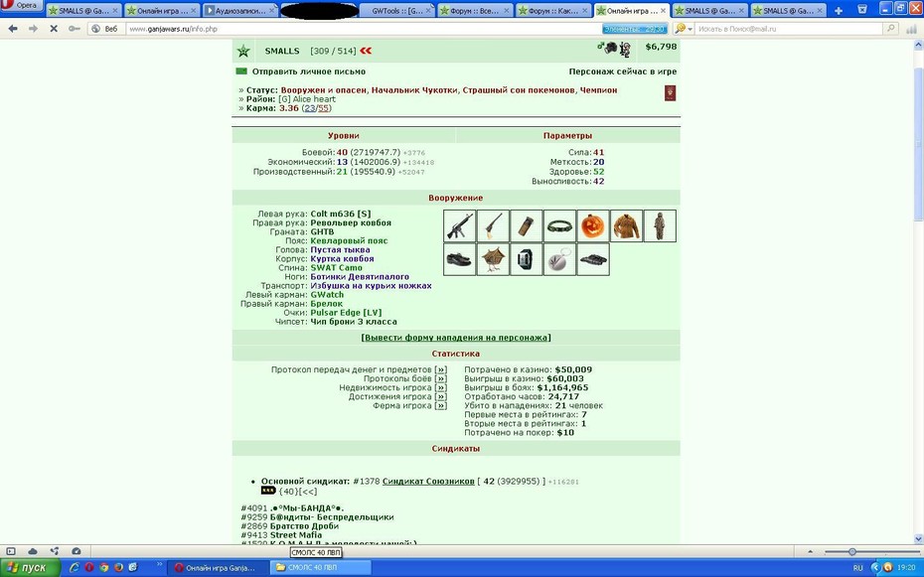Close the Аудиозаписи tab
Screen dimensions: 924x577
click(271, 11)
